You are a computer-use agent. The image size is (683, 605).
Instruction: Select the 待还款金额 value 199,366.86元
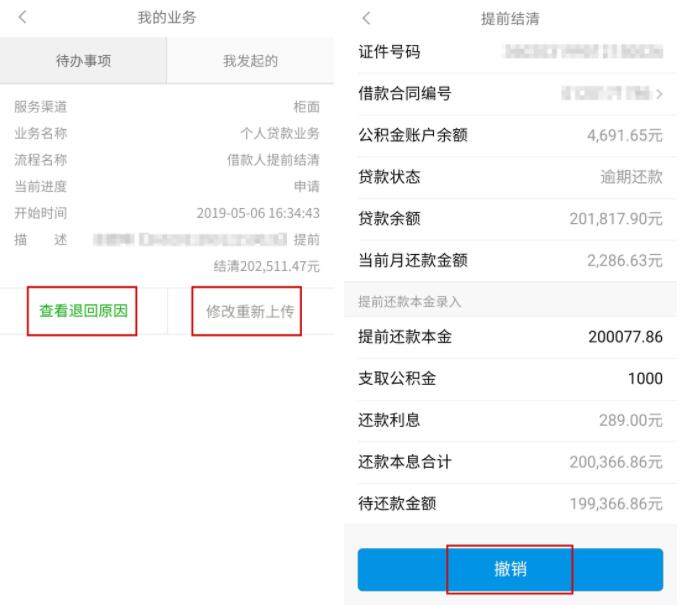616,504
